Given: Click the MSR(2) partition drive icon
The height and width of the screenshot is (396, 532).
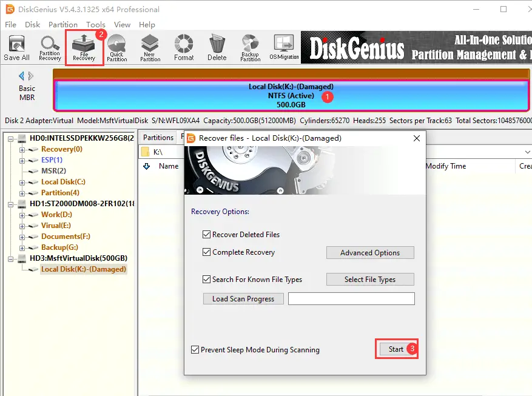Looking at the screenshot, I should [x=33, y=171].
